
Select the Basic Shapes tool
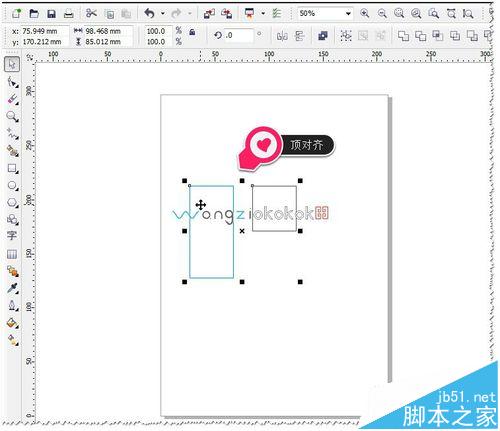pos(13,220)
